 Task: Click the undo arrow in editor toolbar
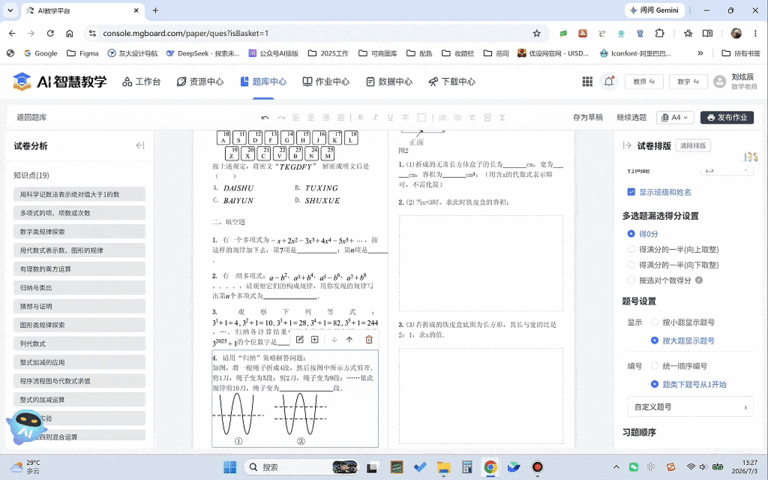(x=265, y=118)
